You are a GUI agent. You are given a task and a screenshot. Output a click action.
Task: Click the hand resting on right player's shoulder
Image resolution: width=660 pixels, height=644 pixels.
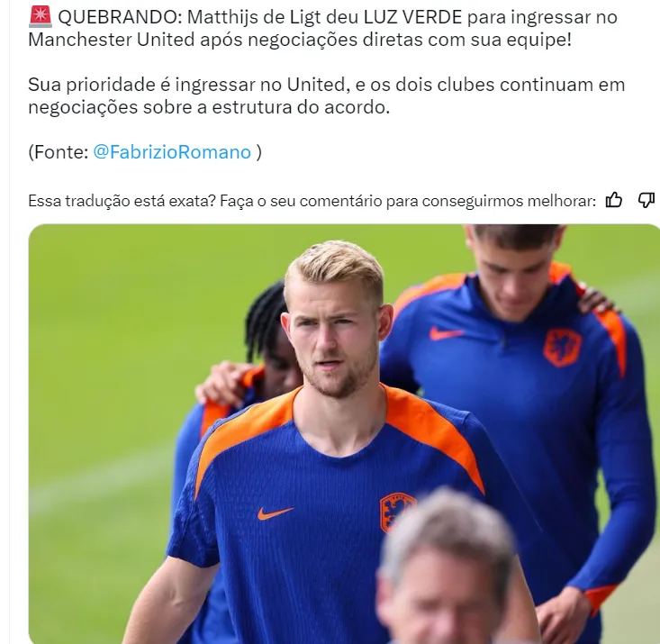(595, 299)
